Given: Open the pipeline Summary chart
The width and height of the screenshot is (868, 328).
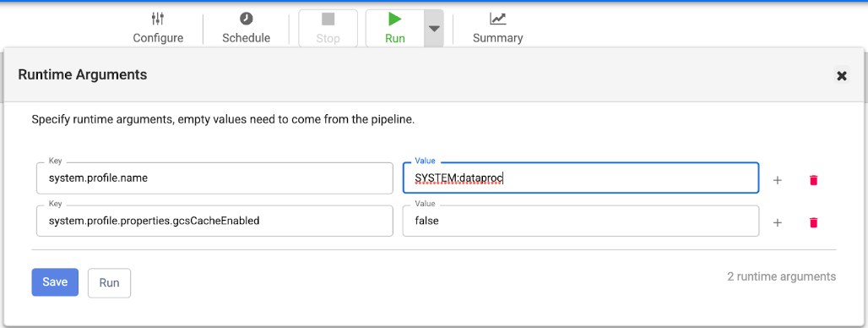Looking at the screenshot, I should 497,28.
